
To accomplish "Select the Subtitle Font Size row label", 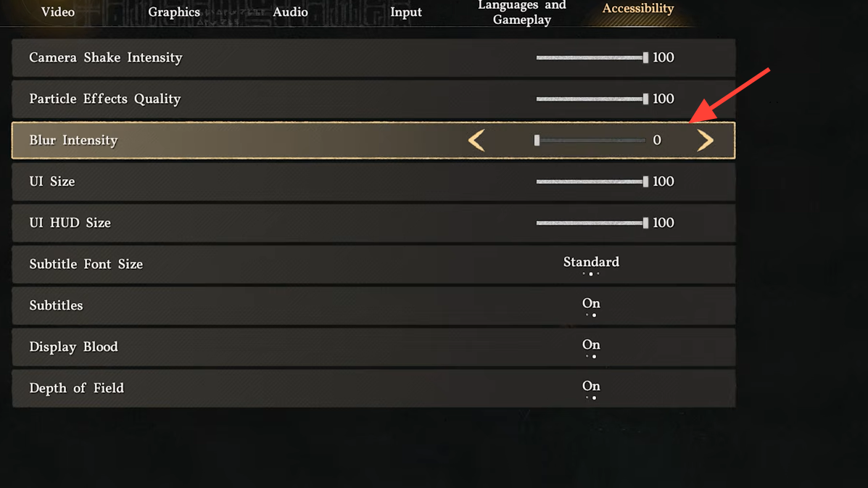I will point(86,264).
